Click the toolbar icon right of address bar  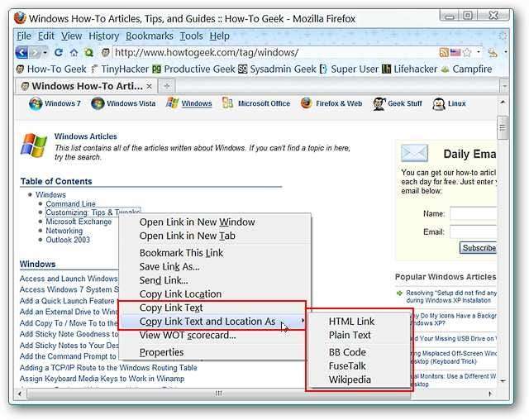(x=493, y=52)
